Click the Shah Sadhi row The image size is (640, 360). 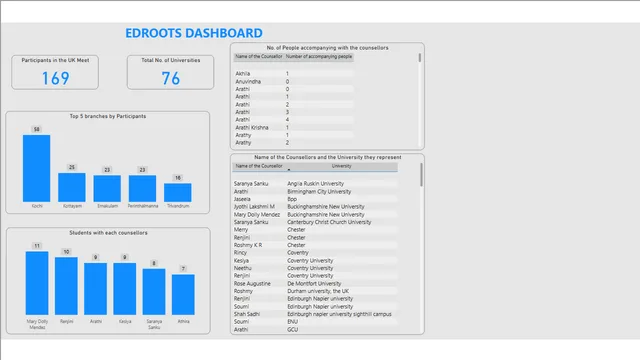pyautogui.click(x=315, y=314)
